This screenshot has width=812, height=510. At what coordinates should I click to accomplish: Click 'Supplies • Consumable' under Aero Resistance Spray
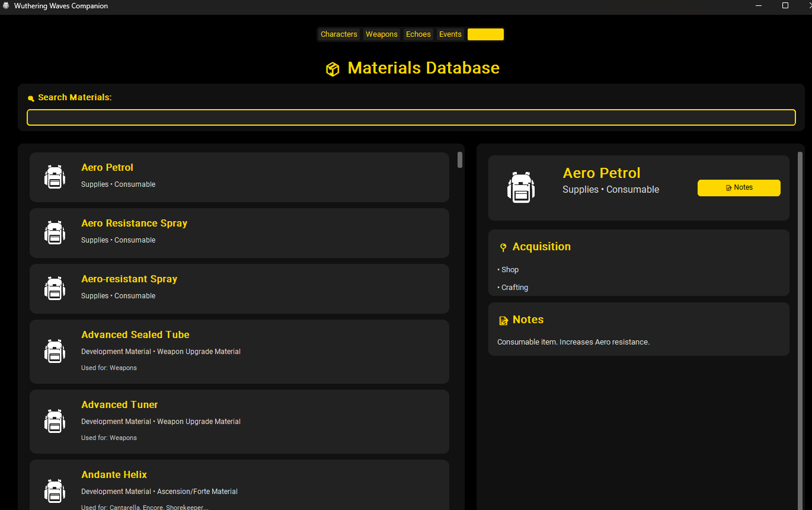pos(119,240)
